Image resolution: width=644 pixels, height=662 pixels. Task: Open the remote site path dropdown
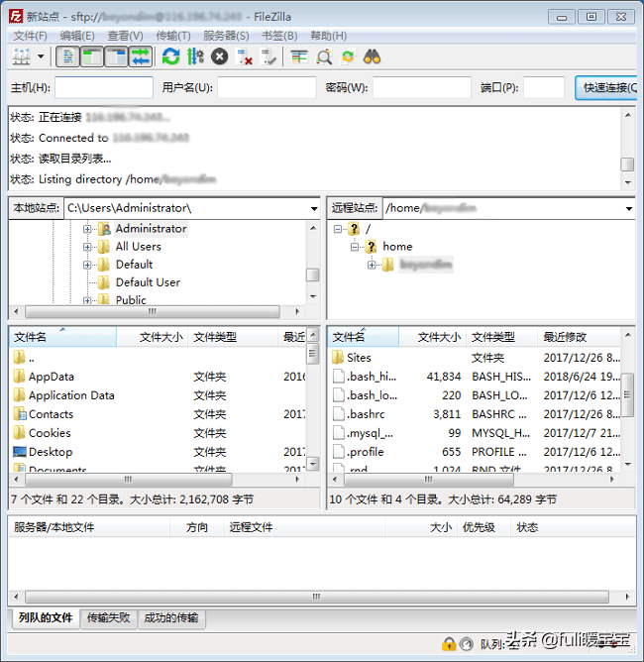pyautogui.click(x=629, y=208)
